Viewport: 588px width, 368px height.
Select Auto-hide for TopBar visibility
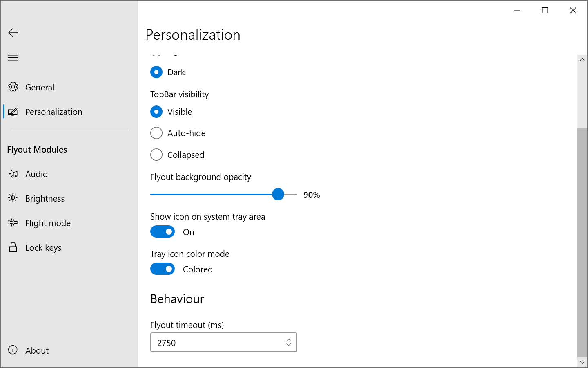[156, 133]
